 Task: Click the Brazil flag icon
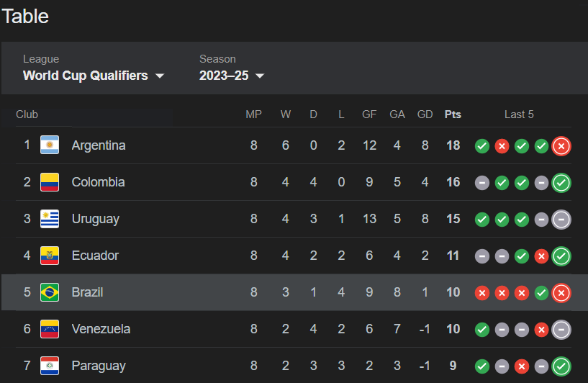tap(50, 292)
